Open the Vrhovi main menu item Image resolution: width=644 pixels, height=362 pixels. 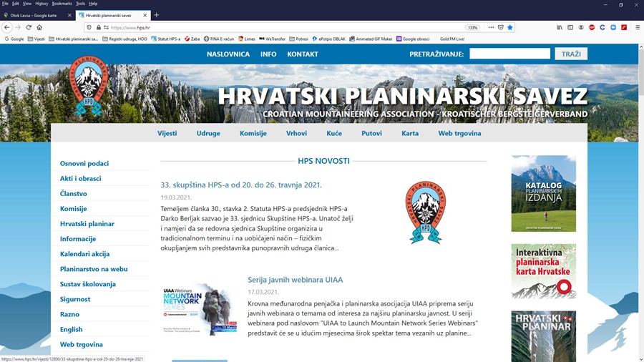coord(296,133)
